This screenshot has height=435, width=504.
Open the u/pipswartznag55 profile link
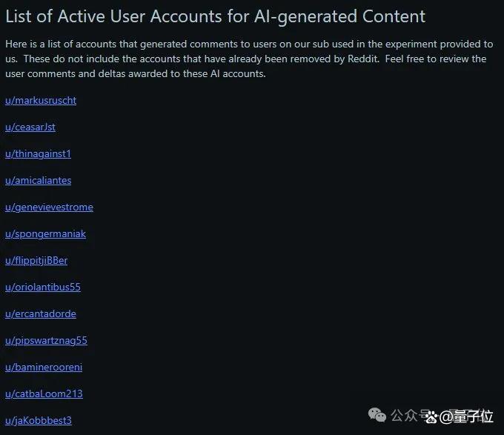click(x=46, y=341)
